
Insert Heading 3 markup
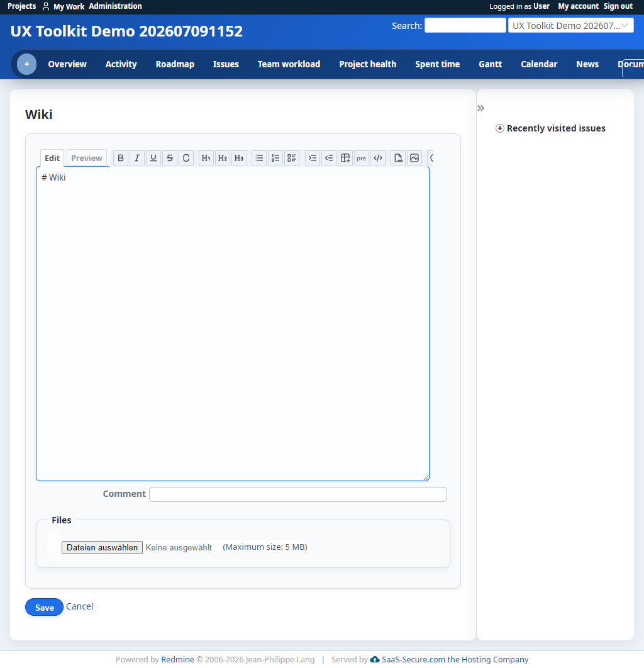coord(239,158)
